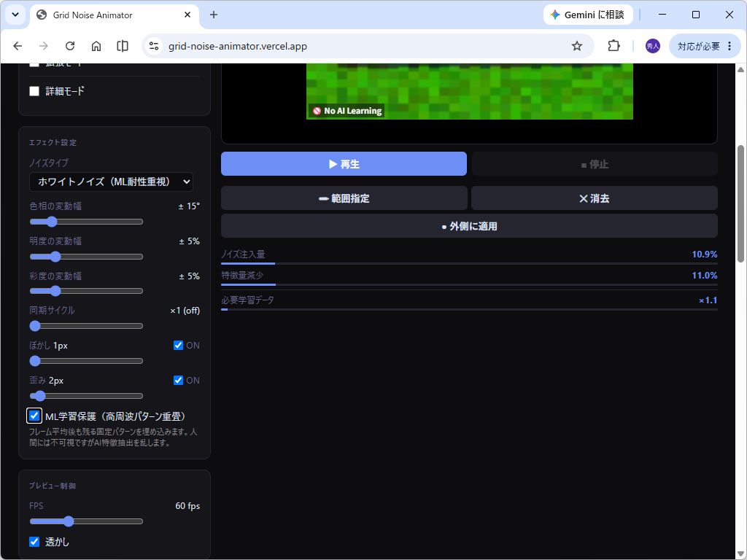Open the side panel split view icon
Screen dimensions: 747x560
click(x=123, y=46)
